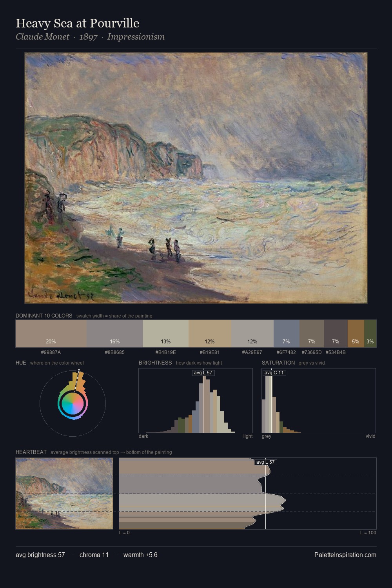This screenshot has width=392, height=588.
Task: Click the hex label "#A29E97"
Action: [252, 352]
